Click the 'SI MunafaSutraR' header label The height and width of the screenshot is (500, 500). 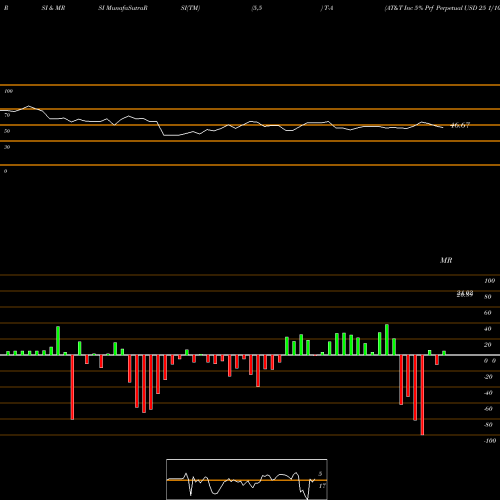123,8
